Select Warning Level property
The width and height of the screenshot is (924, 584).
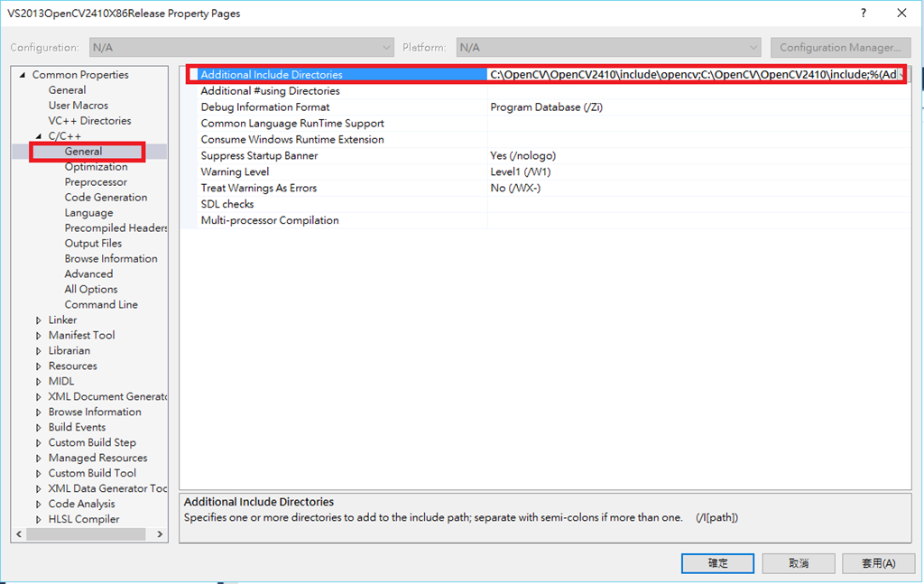pyautogui.click(x=235, y=172)
